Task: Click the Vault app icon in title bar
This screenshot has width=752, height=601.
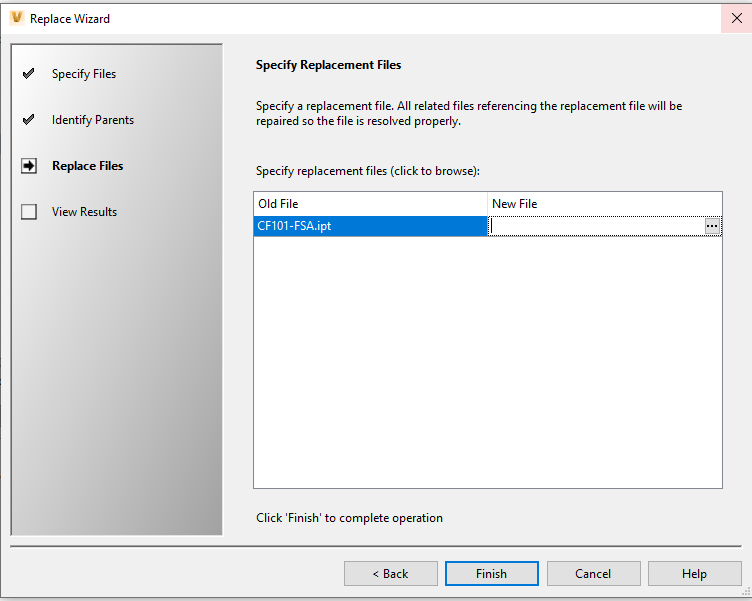Action: point(17,18)
